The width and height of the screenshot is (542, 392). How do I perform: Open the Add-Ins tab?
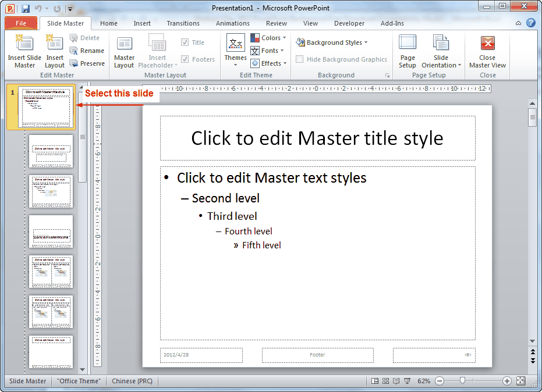392,23
